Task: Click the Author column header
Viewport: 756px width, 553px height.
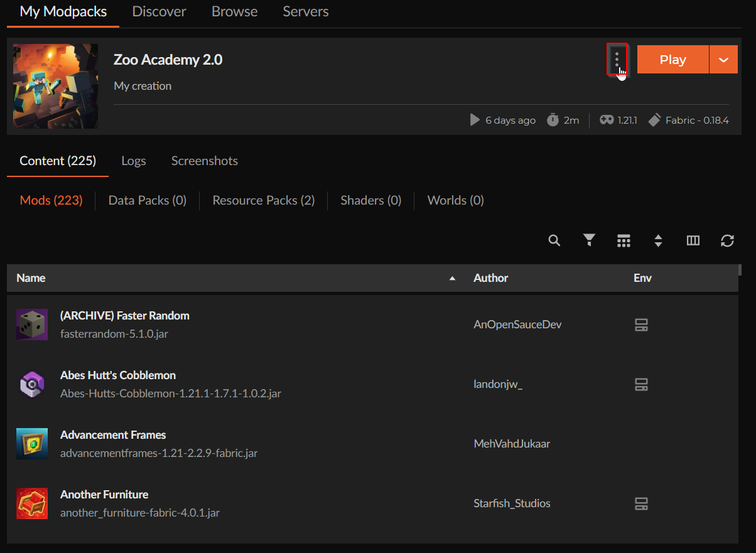Action: (x=490, y=277)
